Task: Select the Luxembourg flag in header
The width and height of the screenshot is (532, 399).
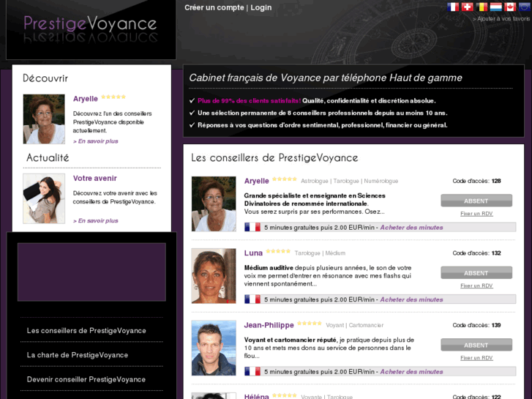Action: tap(495, 7)
